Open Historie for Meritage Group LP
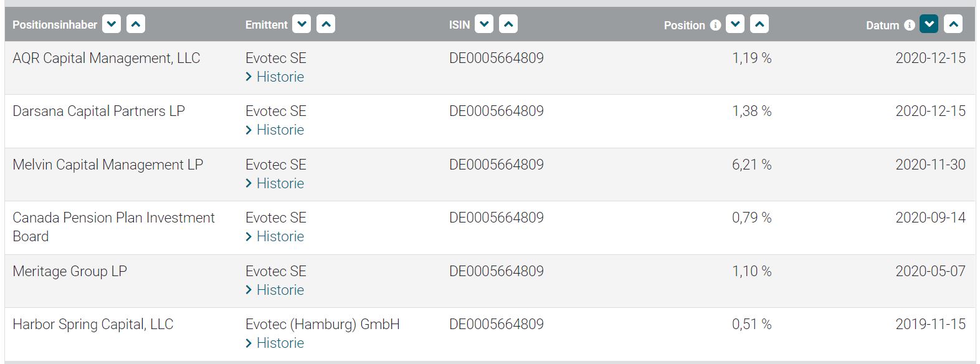980x364 pixels. tap(280, 290)
